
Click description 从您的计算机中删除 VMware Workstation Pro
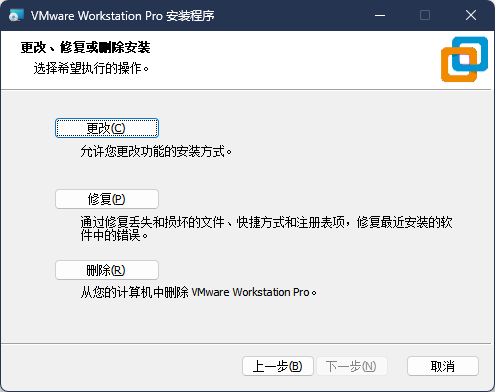click(198, 292)
